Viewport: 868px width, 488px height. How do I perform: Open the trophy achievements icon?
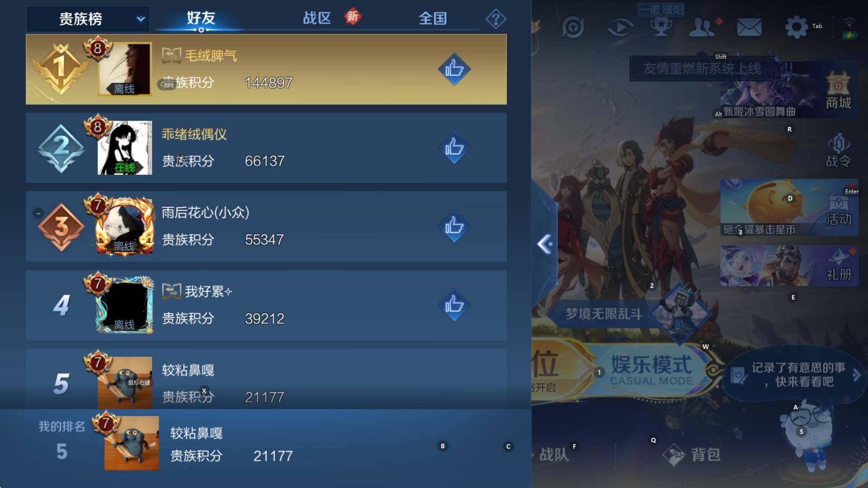click(661, 27)
